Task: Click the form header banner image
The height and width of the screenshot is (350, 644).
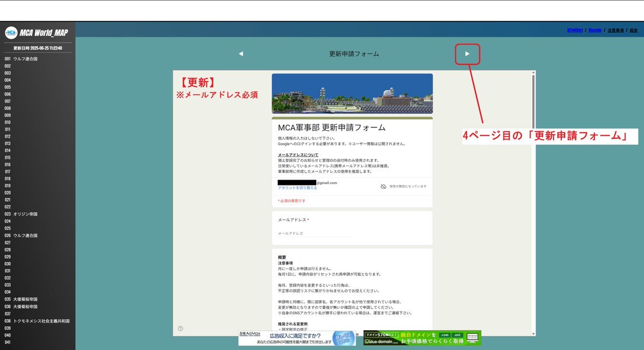Action: [352, 93]
